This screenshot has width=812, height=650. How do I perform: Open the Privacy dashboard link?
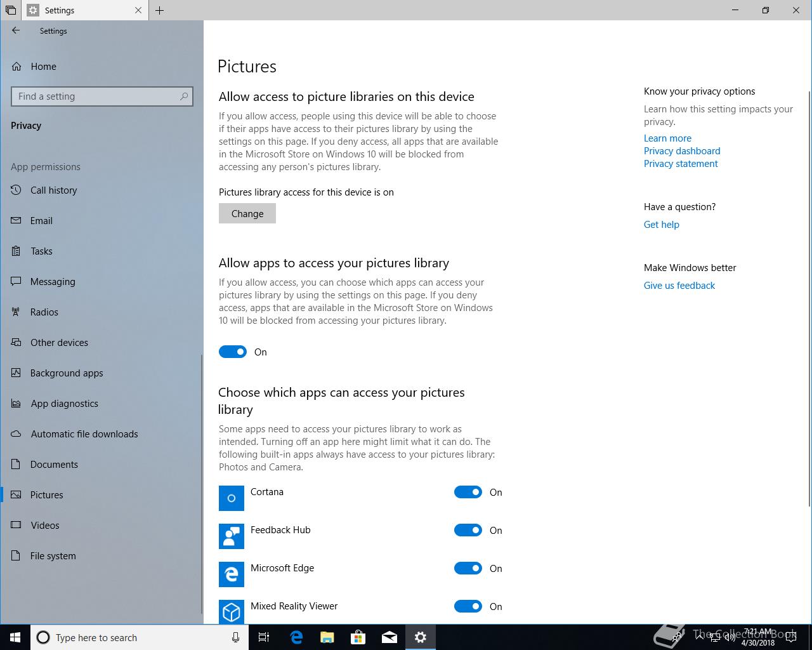click(682, 151)
